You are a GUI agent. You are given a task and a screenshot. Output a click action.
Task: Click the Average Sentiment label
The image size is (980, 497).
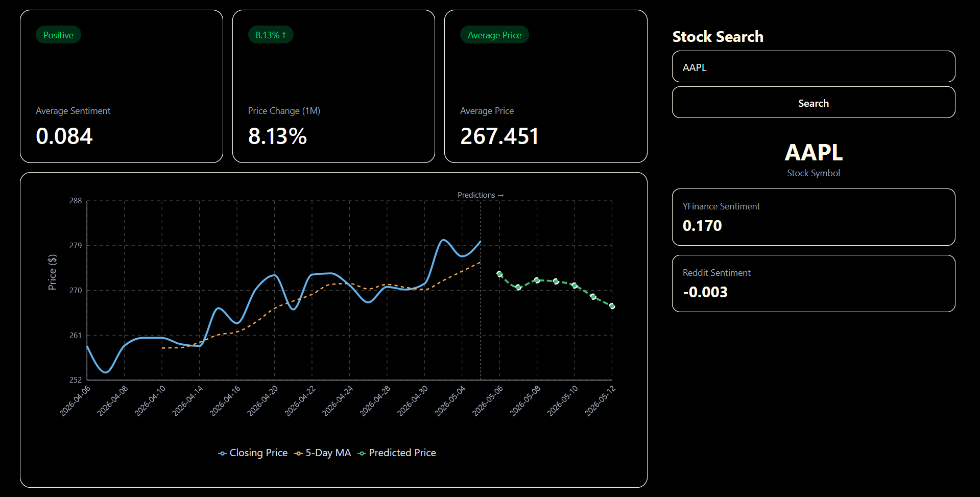click(73, 111)
